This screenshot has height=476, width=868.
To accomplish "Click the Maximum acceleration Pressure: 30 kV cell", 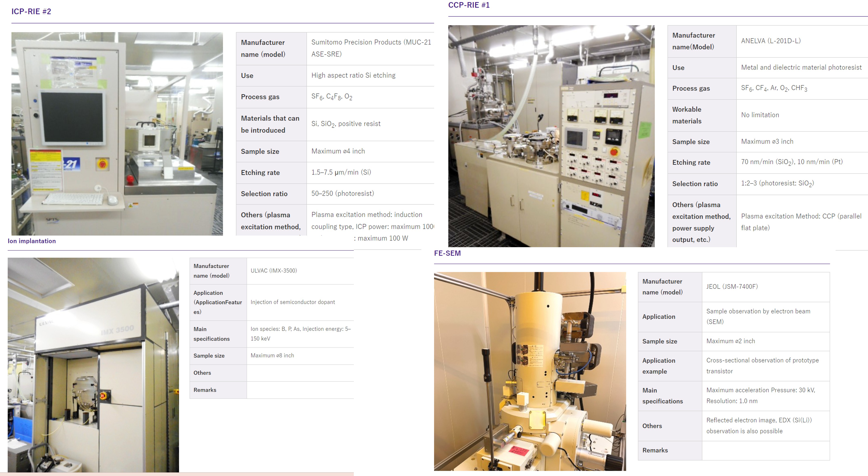I will pos(765,396).
